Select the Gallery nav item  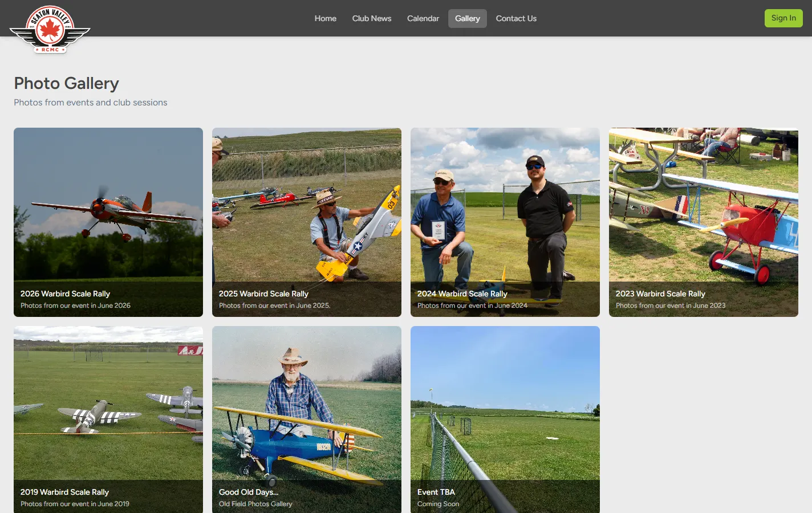[468, 18]
